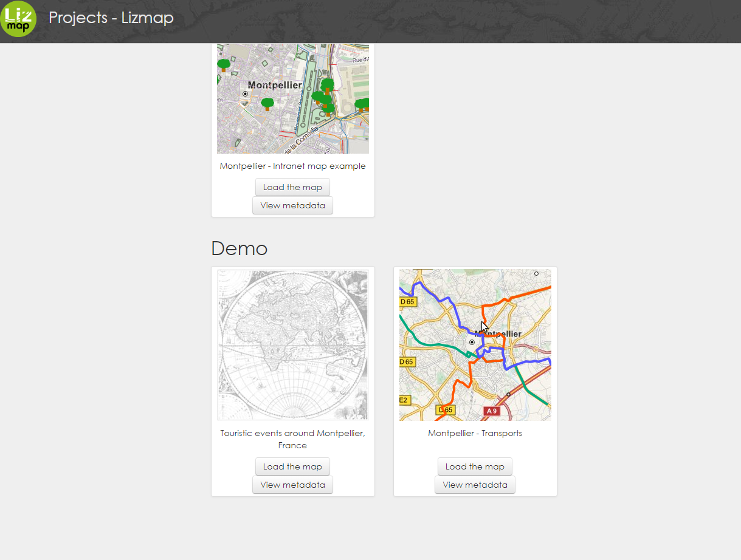The height and width of the screenshot is (560, 741).
Task: View metadata for Montpellier - Transports project
Action: pyautogui.click(x=475, y=484)
